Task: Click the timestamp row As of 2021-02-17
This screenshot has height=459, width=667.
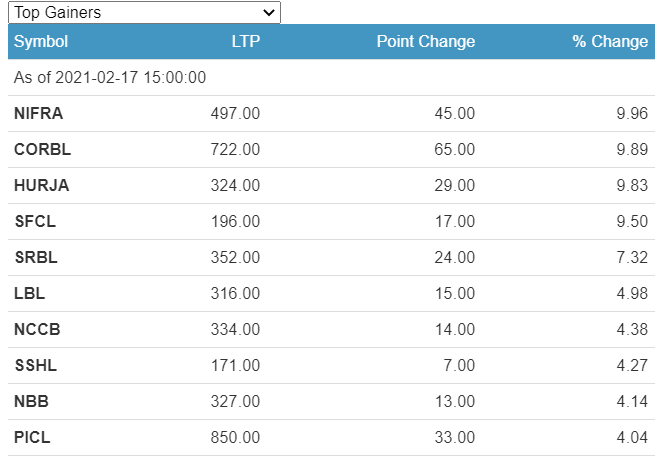Action: tap(110, 78)
